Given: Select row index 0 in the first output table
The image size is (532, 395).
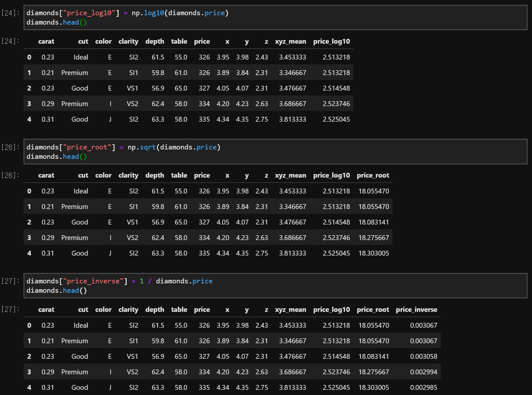Looking at the screenshot, I should tap(29, 57).
